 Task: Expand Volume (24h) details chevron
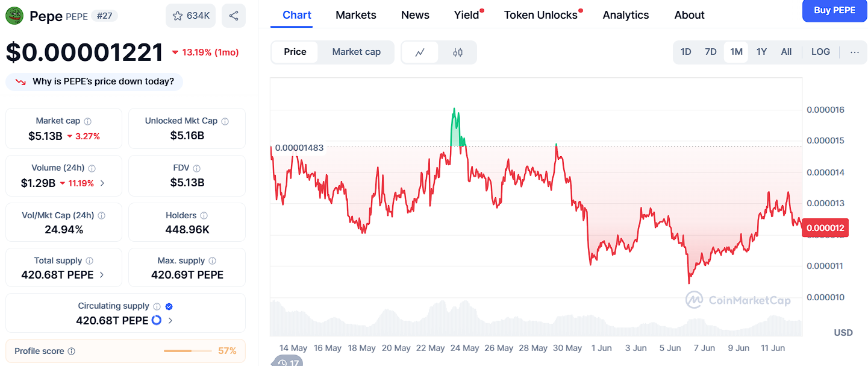(x=102, y=183)
